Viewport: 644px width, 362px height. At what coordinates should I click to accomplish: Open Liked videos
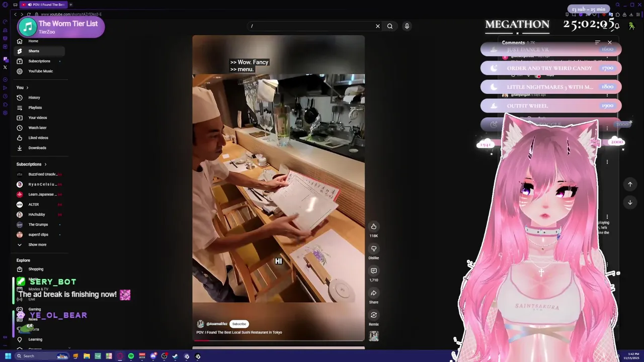pos(38,138)
